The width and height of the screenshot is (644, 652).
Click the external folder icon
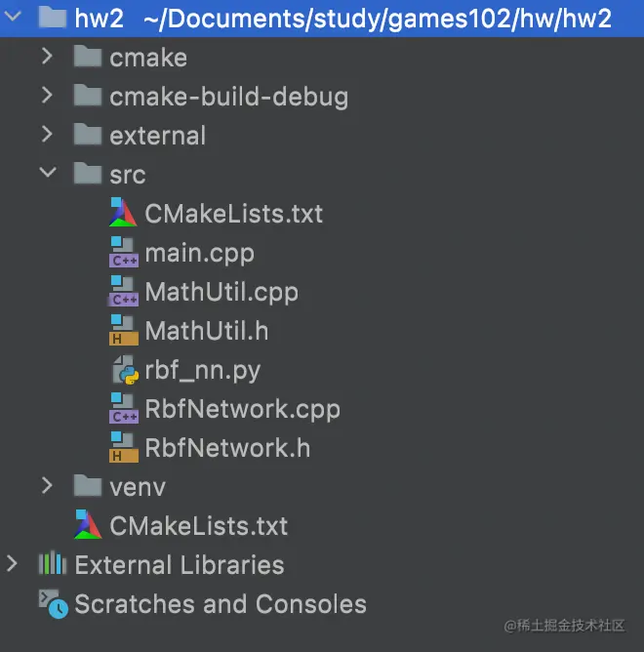[x=88, y=135]
